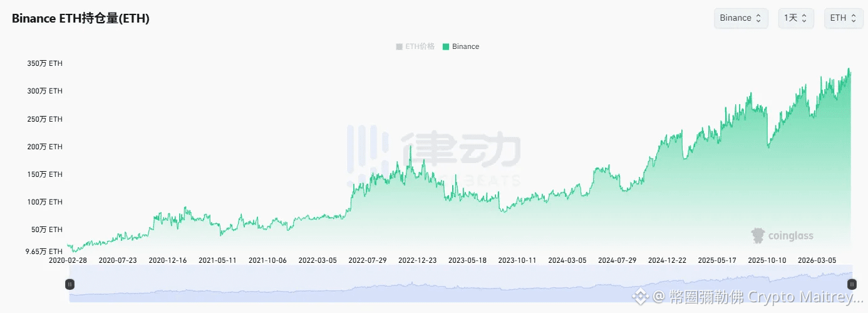The image size is (868, 313).
Task: Open the 1天 interval dropdown
Action: click(x=796, y=18)
